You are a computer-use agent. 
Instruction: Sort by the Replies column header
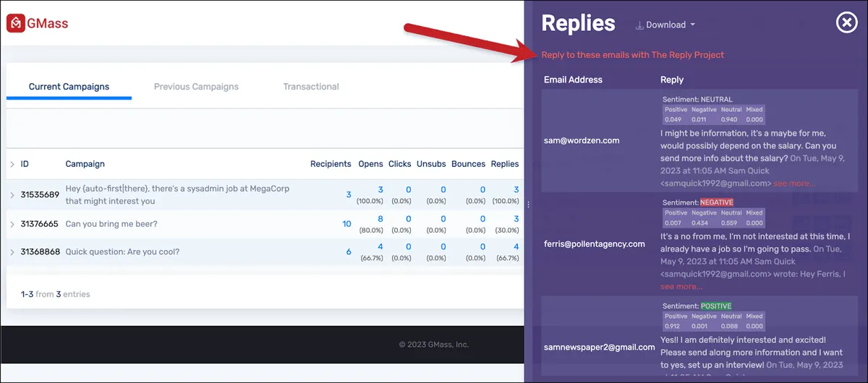click(x=505, y=164)
